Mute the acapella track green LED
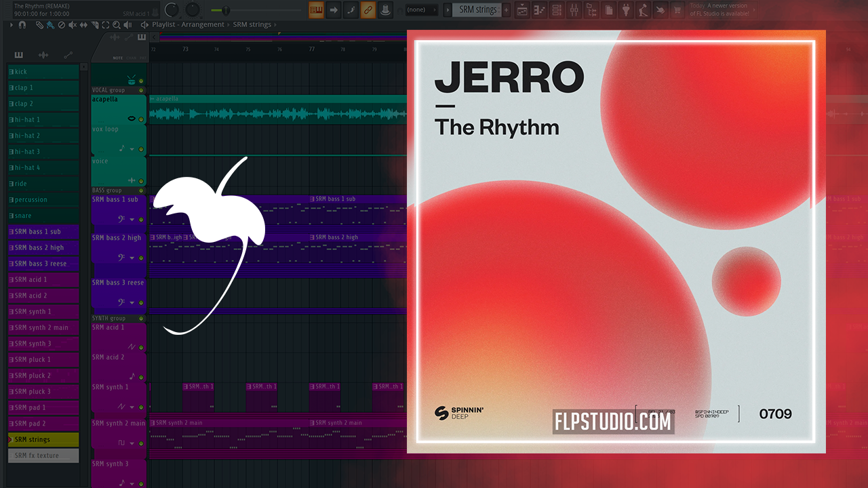 click(x=141, y=119)
